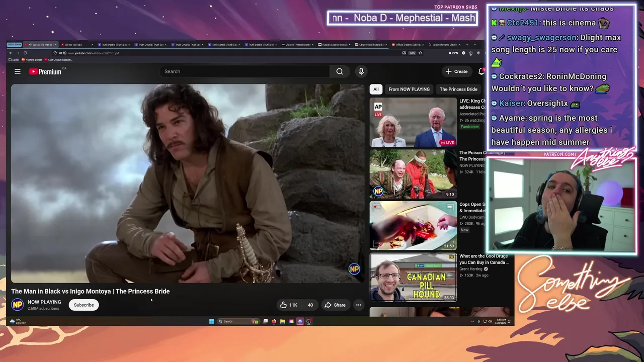Open the NOW PLAYING channel avatar
This screenshot has height=362, width=644.
(x=18, y=305)
